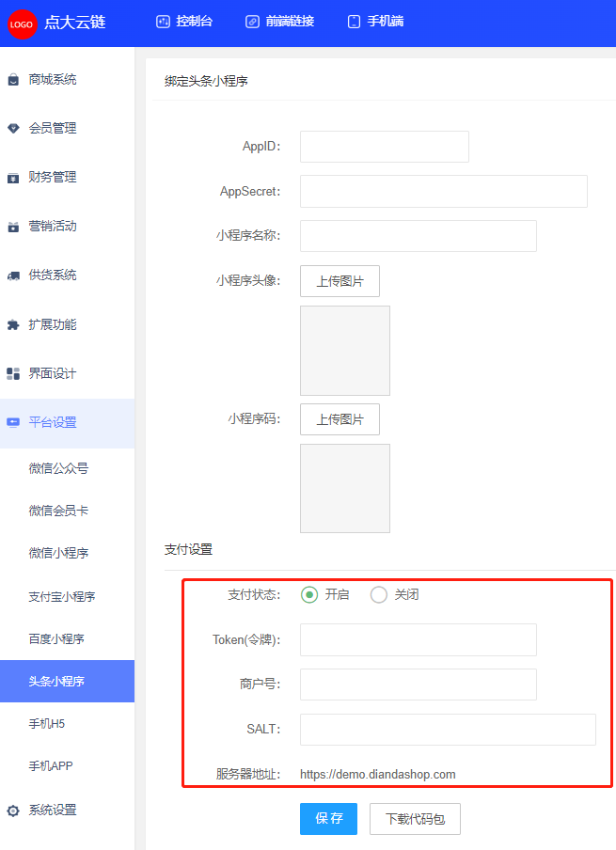This screenshot has width=616, height=850.
Task: Click the 控制台 console icon
Action: [163, 22]
